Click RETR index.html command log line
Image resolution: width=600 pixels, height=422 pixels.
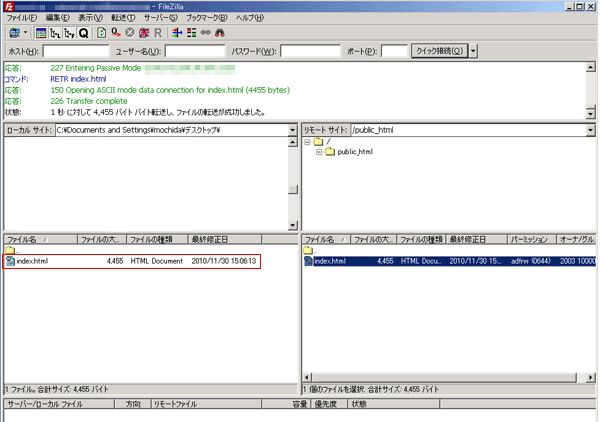point(78,79)
